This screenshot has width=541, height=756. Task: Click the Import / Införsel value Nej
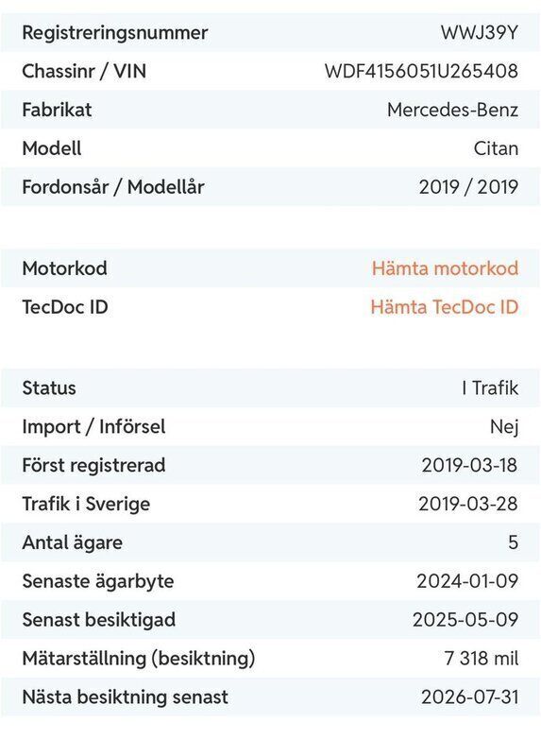click(x=504, y=427)
